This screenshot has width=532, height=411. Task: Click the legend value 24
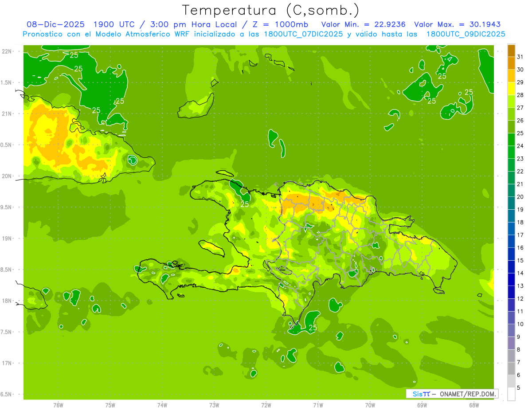520,146
